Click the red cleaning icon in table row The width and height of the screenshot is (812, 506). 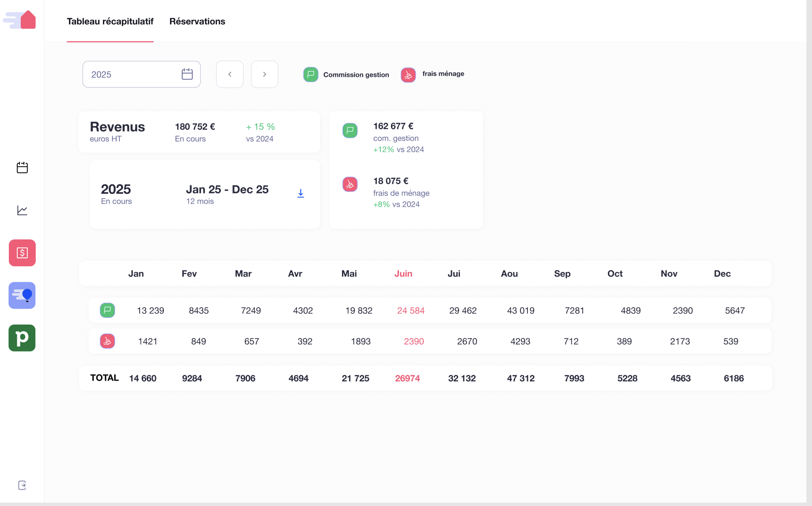[107, 341]
